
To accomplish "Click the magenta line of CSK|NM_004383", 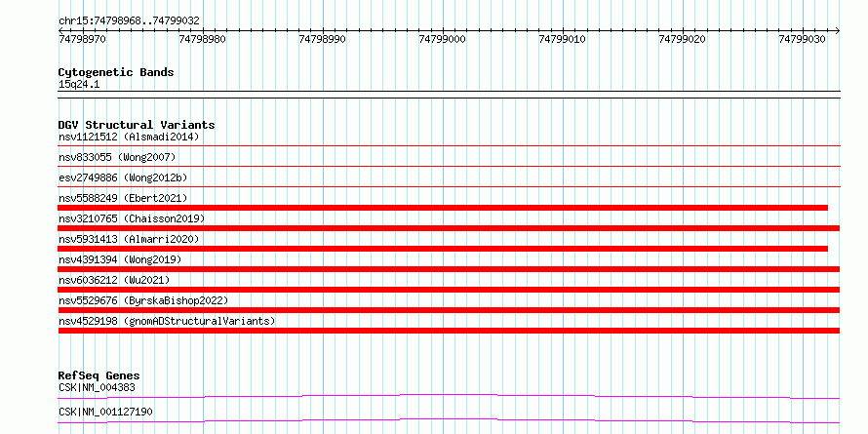I will [449, 394].
